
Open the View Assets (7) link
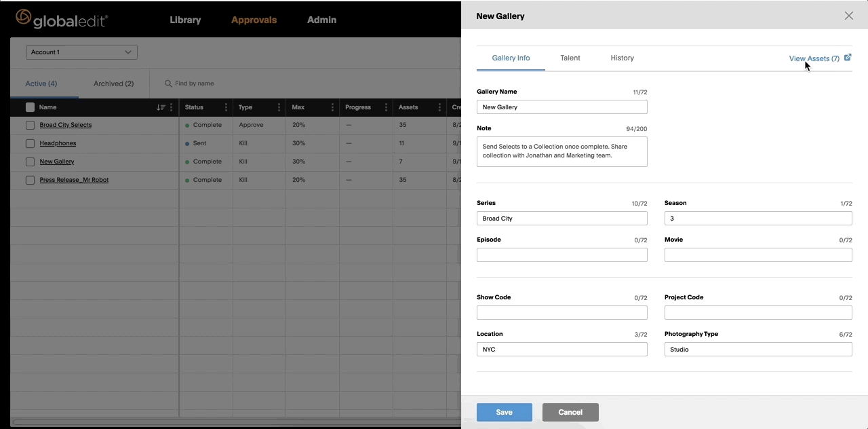814,58
